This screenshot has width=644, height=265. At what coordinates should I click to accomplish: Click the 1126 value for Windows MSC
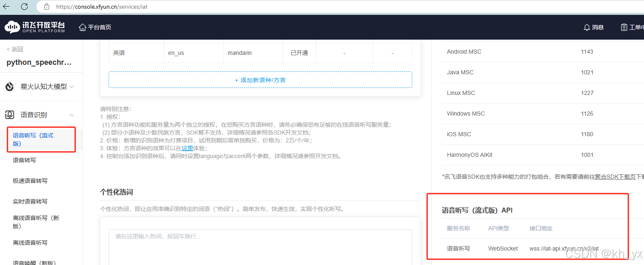click(587, 114)
